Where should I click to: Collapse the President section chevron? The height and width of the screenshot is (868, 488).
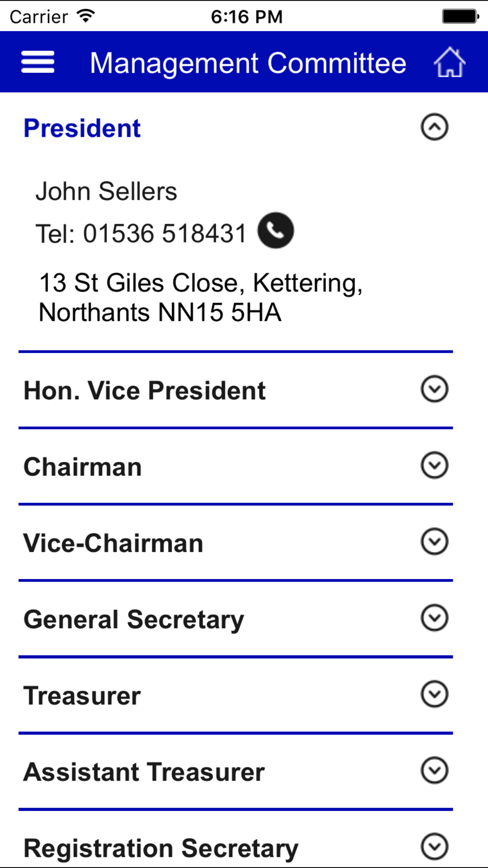tap(434, 127)
